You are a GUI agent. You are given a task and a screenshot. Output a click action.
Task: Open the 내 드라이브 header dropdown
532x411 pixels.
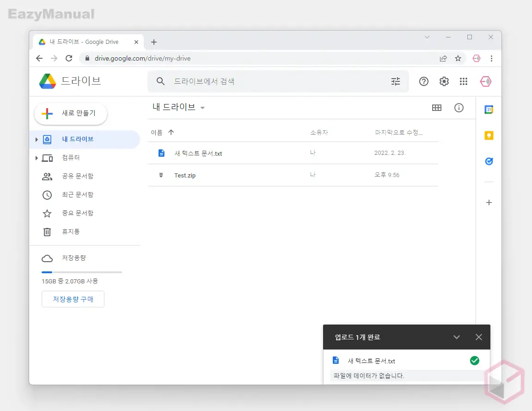click(x=202, y=107)
